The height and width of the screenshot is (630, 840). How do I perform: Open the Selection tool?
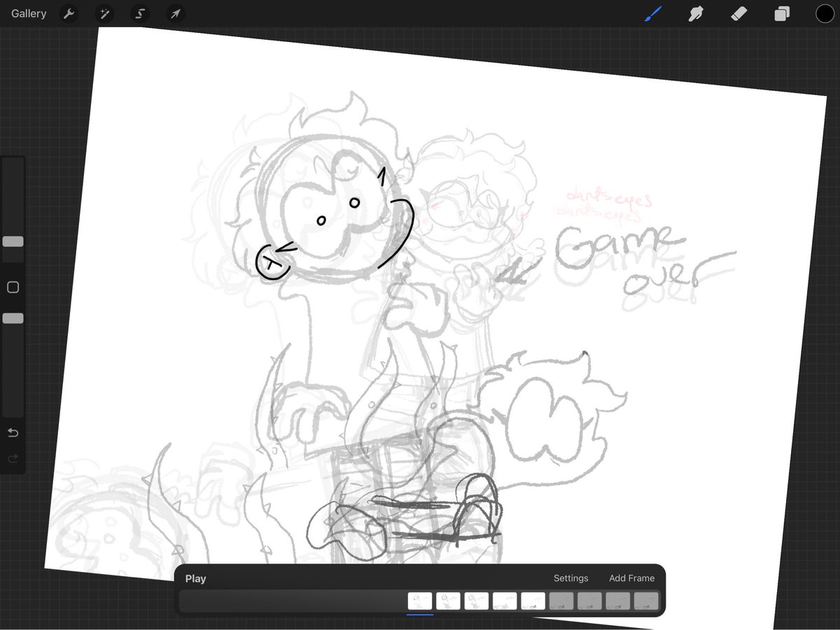pyautogui.click(x=140, y=13)
